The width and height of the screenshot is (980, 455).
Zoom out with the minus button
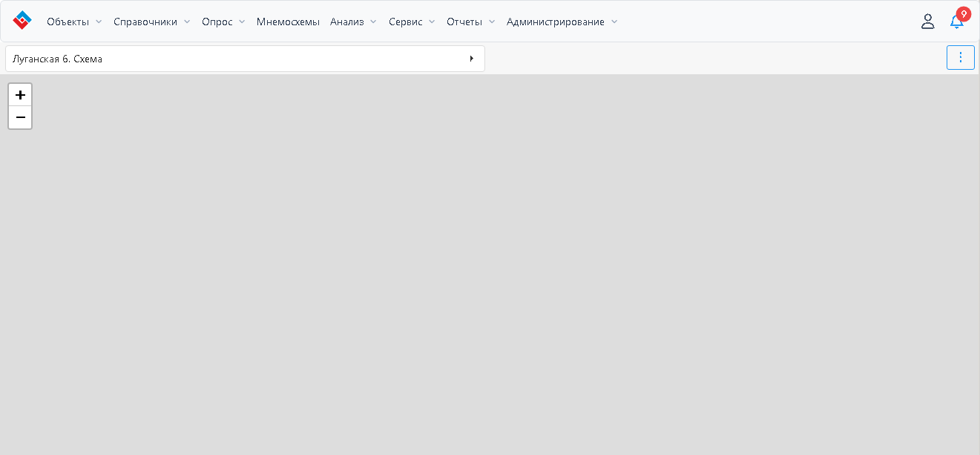coord(20,117)
